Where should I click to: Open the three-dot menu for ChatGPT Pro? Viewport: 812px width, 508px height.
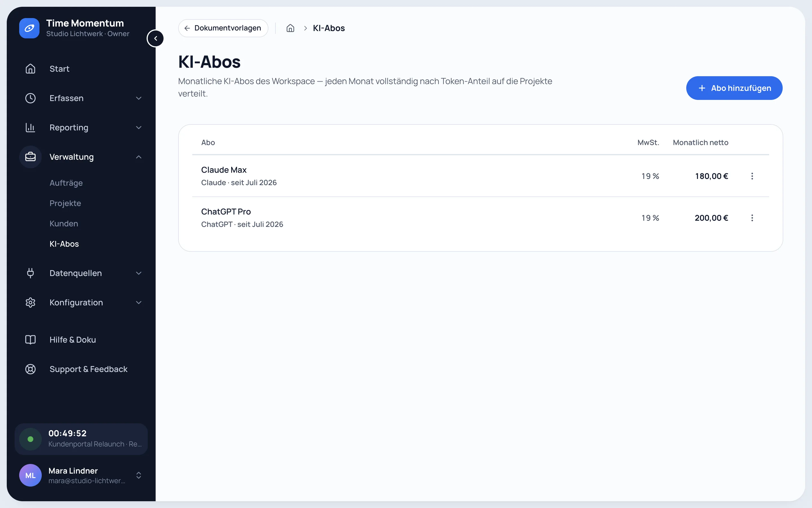point(752,218)
